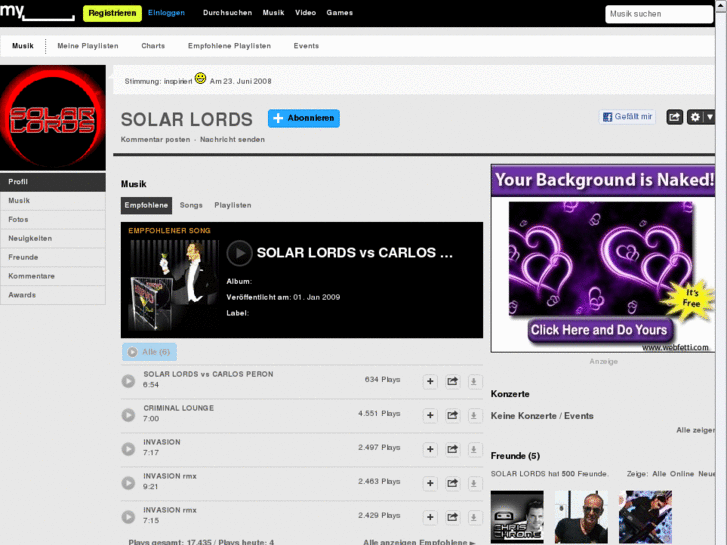Open the Einloggen link
The height and width of the screenshot is (545, 727).
click(166, 13)
